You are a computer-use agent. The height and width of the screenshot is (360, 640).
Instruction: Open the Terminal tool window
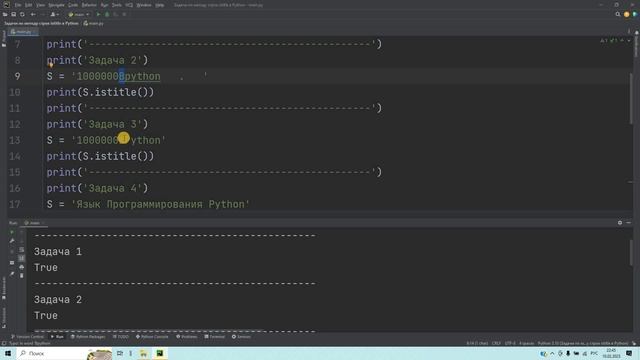pyautogui.click(x=215, y=337)
